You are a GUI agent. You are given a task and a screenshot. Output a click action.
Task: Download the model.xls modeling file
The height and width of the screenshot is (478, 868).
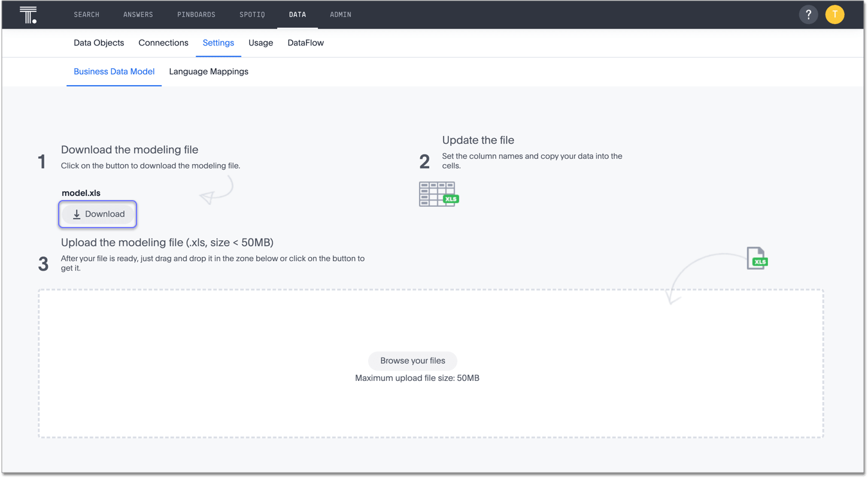(98, 214)
